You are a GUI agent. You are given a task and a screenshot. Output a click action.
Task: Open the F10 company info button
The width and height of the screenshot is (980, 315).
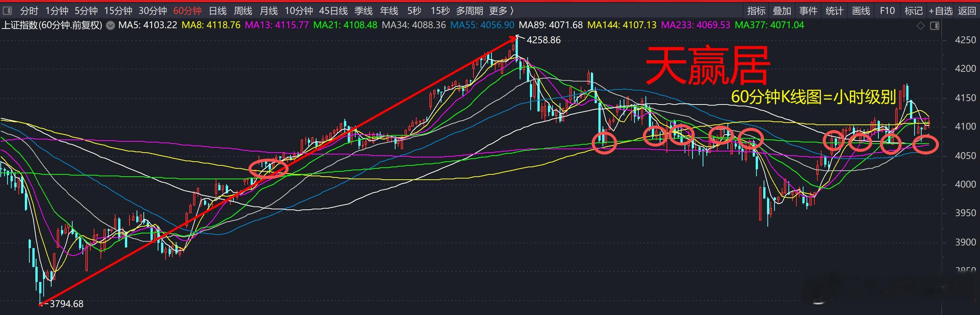(887, 11)
